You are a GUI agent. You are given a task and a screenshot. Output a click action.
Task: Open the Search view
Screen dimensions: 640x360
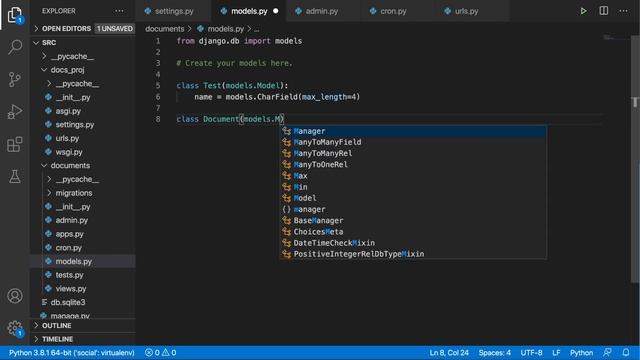click(x=15, y=47)
